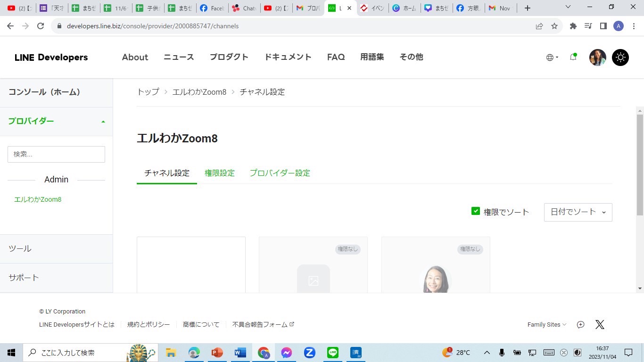Open Windows Start menu
The width and height of the screenshot is (644, 362).
(11, 353)
